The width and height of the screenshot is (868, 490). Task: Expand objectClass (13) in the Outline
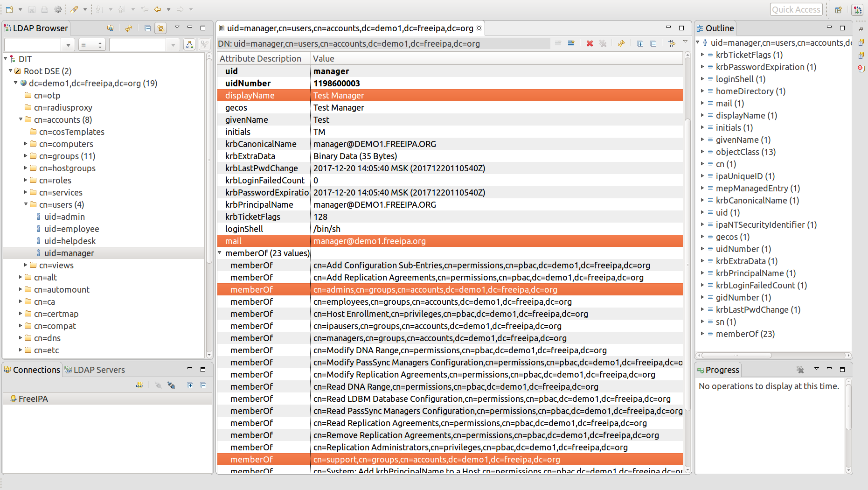click(x=702, y=152)
